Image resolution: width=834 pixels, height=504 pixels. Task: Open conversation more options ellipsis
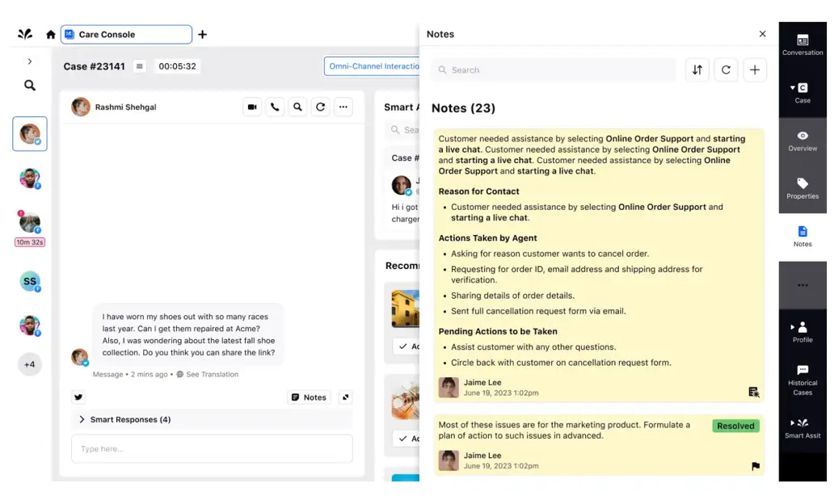pos(343,107)
